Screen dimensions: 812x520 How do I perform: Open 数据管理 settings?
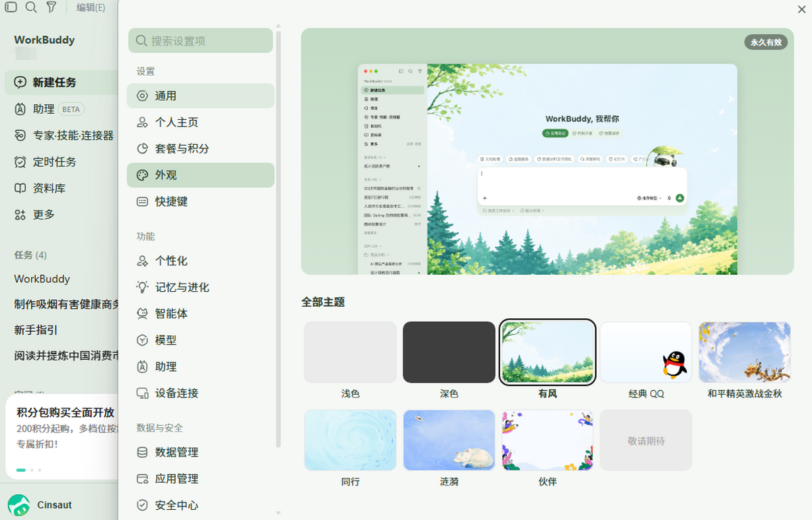[x=201, y=452]
